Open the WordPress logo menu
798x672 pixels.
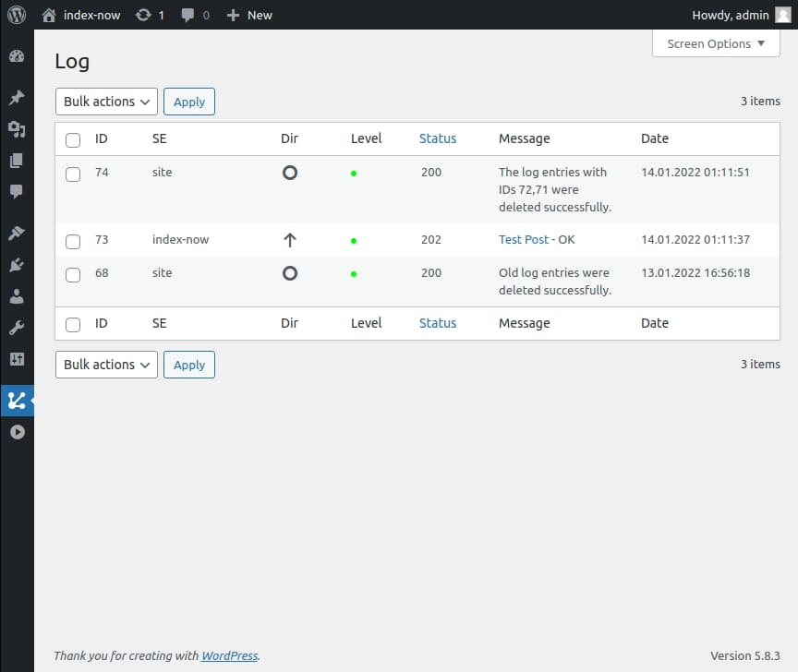[17, 15]
